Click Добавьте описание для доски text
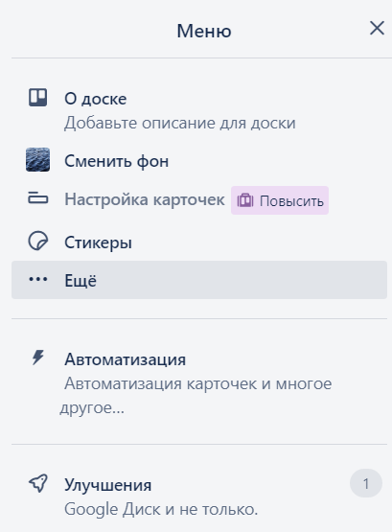The image size is (392, 532). (x=180, y=123)
